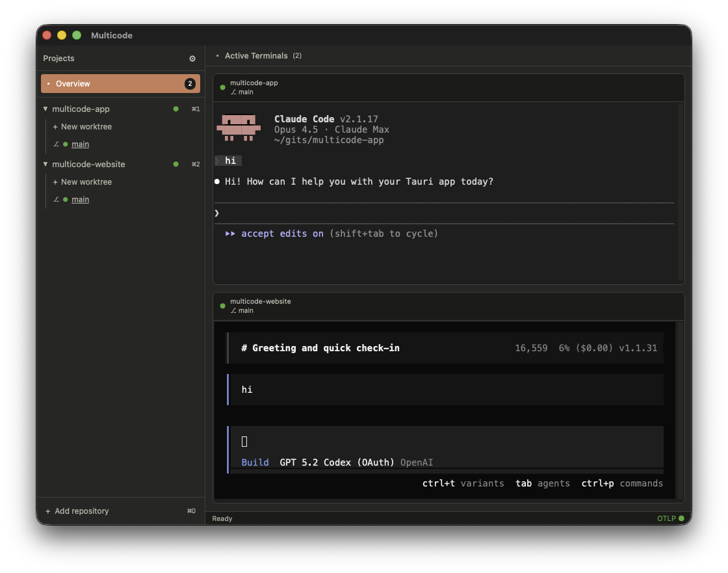This screenshot has height=573, width=728.
Task: Collapse the multicode-website project tree
Action: [45, 164]
